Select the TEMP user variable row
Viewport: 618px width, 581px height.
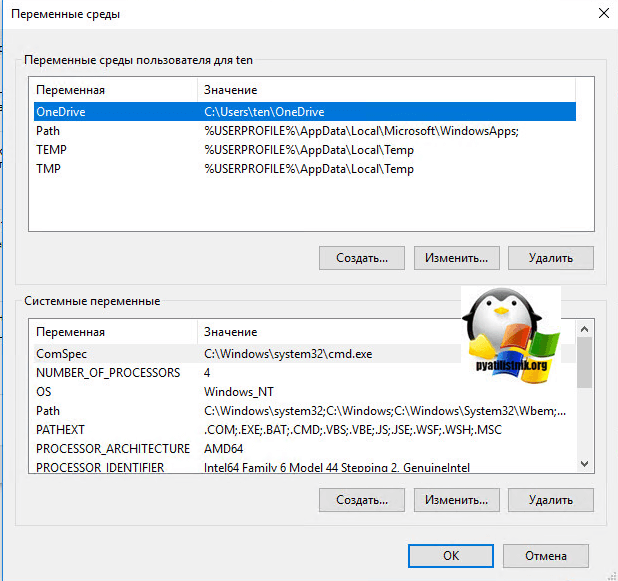click(305, 150)
